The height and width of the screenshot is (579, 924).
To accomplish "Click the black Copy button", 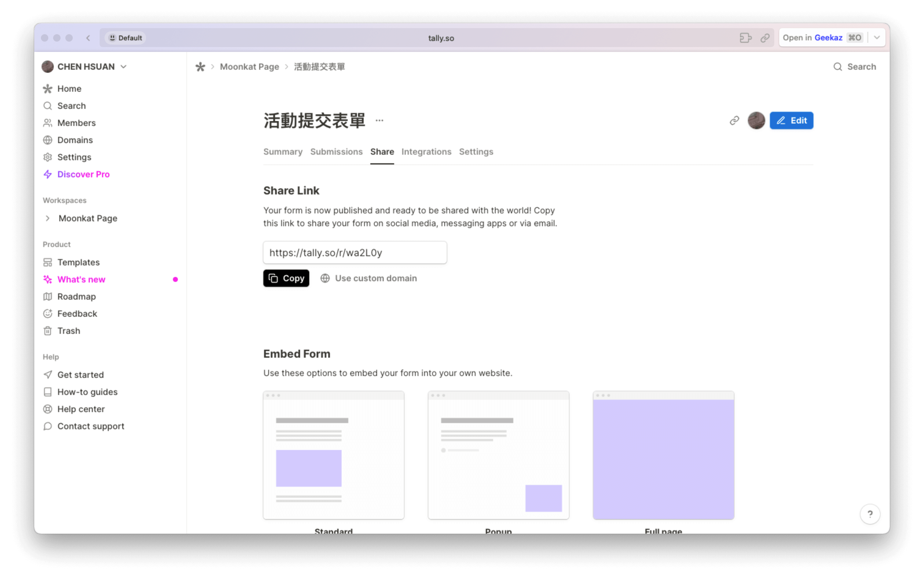I will pos(286,278).
